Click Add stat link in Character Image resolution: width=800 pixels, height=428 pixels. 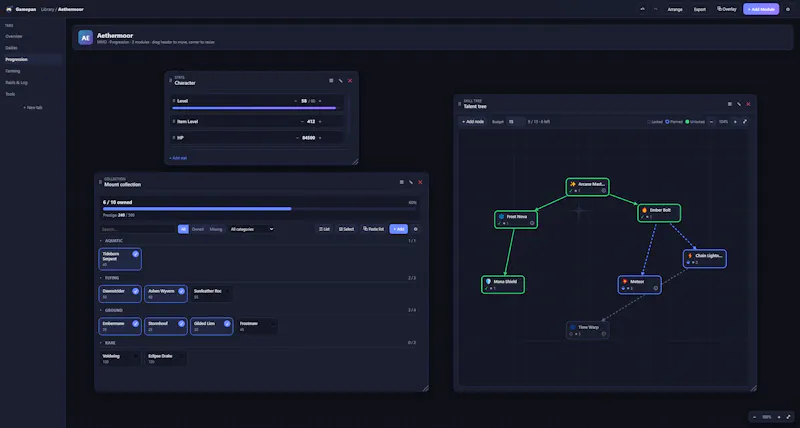[178, 158]
